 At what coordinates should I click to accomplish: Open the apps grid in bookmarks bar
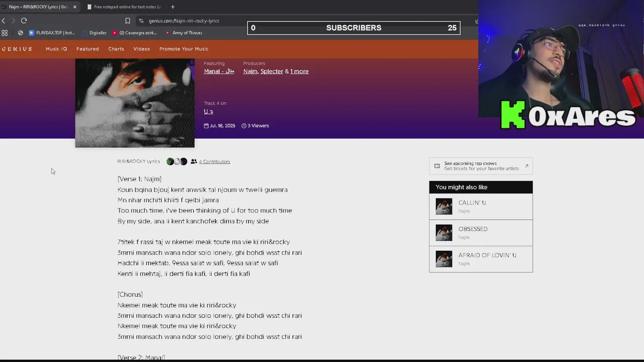pos(5,33)
